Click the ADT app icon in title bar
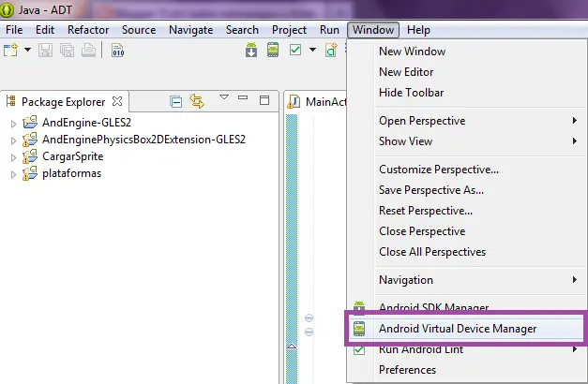 [8, 9]
